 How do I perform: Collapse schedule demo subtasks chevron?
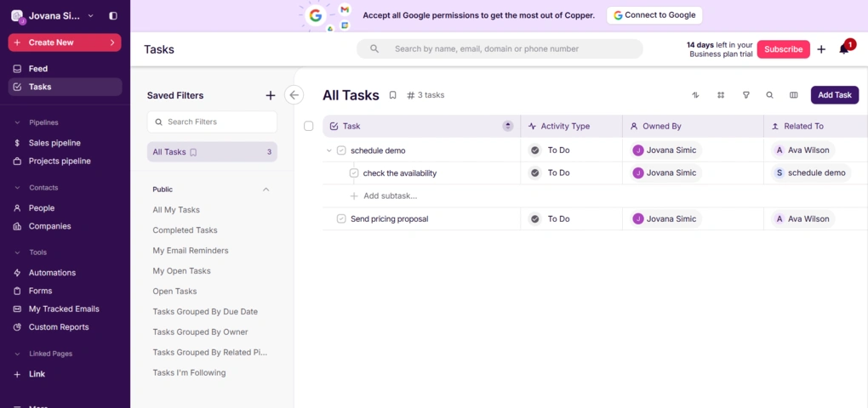tap(328, 150)
